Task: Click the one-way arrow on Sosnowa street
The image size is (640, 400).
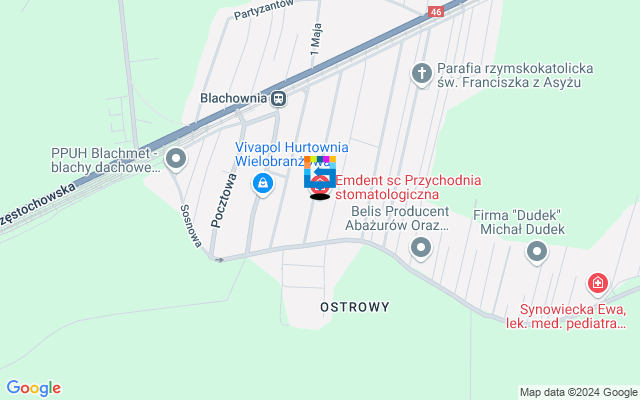Action: (219, 260)
